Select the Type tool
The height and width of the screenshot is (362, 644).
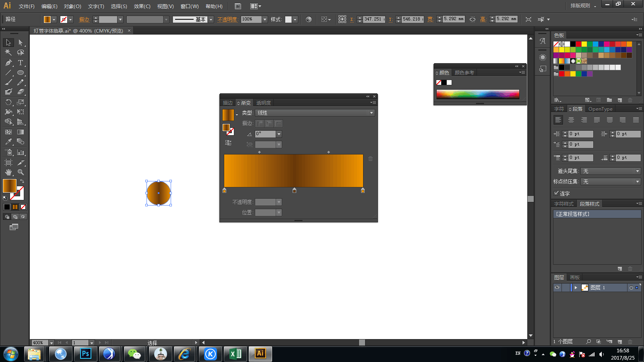coord(21,63)
